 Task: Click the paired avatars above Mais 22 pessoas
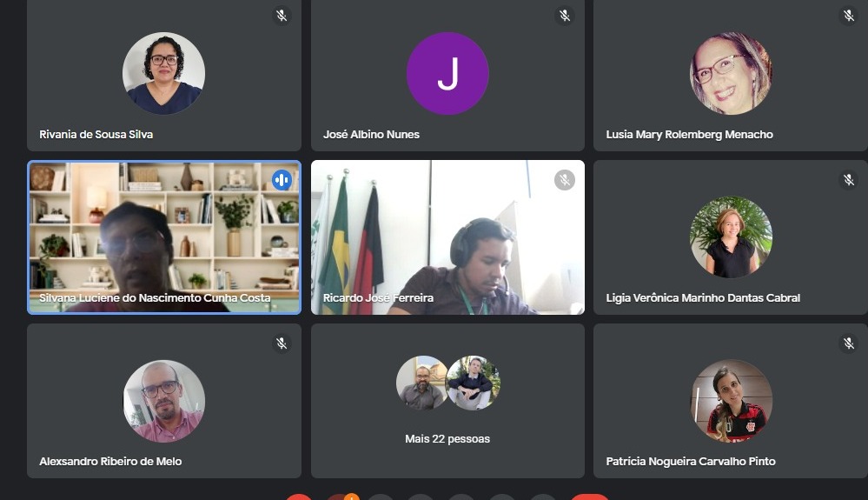click(x=447, y=383)
